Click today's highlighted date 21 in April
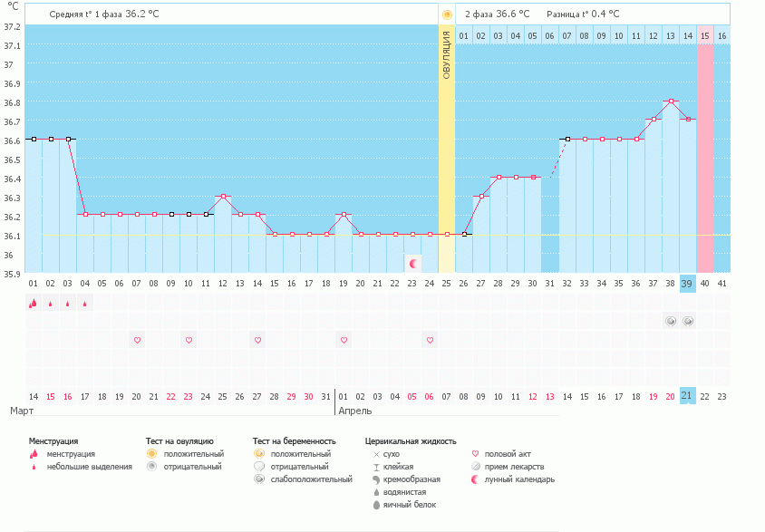Image resolution: width=765 pixels, height=532 pixels. click(x=686, y=395)
